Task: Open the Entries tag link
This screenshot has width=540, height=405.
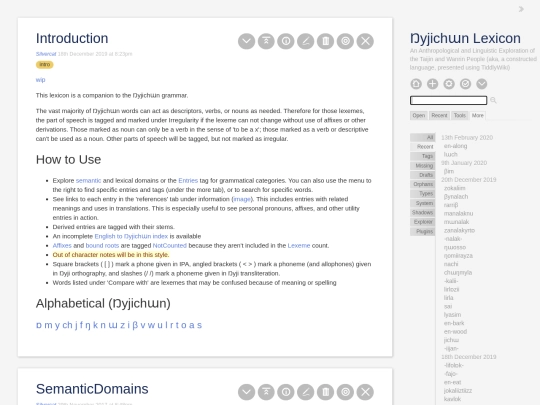Action: [x=188, y=180]
